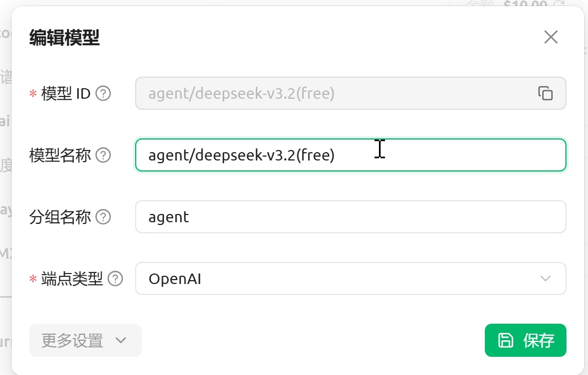Show the 模型名称 help tooltip icon
The width and height of the screenshot is (588, 375).
point(103,156)
